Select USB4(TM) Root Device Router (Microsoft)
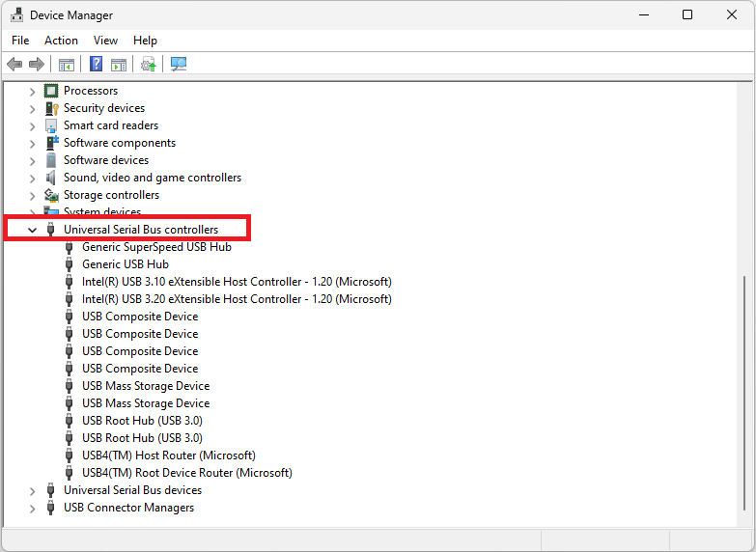 187,473
